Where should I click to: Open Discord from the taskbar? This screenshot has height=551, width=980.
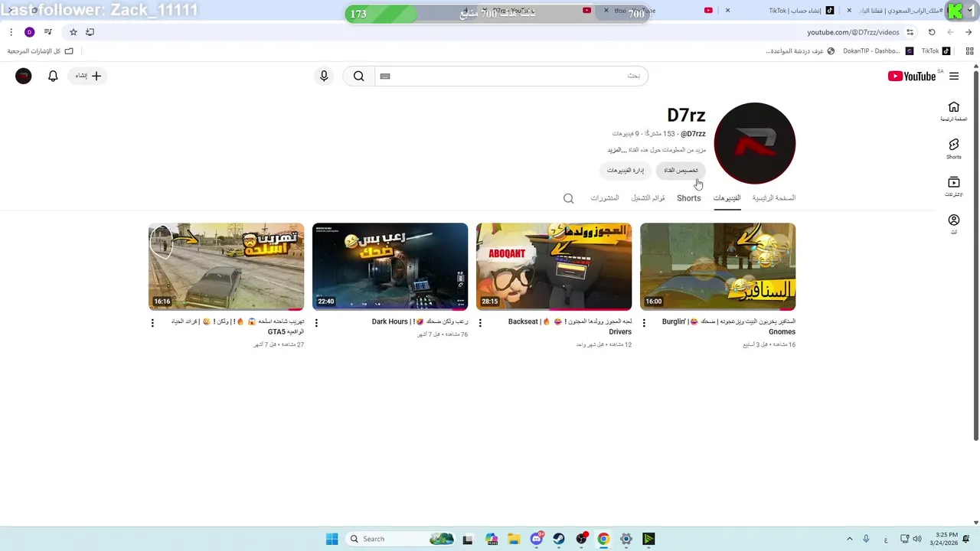537,539
